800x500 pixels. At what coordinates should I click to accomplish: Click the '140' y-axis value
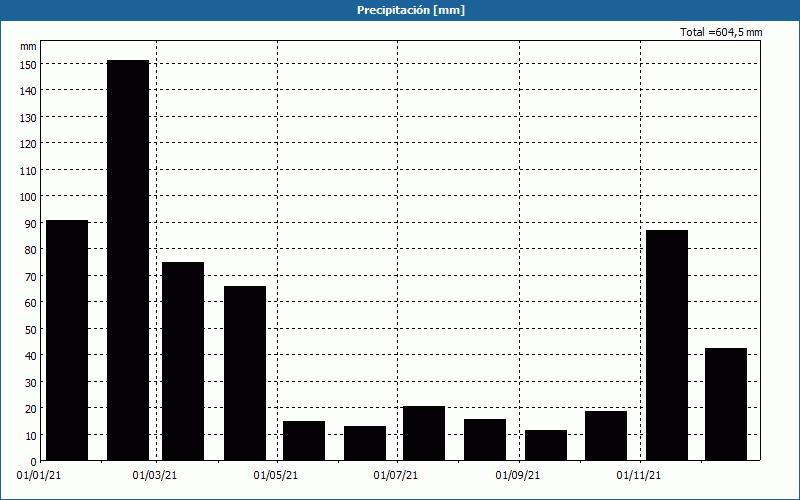click(28, 91)
